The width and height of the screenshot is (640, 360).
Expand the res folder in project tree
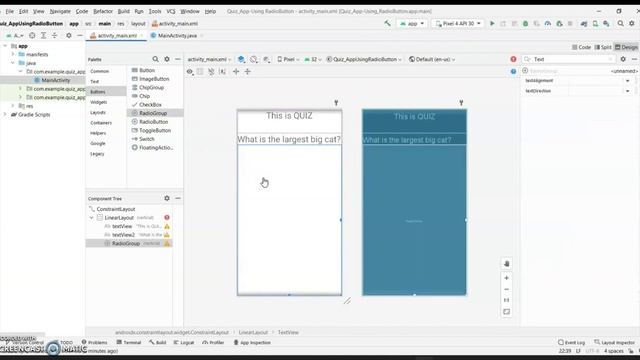[x=13, y=106]
